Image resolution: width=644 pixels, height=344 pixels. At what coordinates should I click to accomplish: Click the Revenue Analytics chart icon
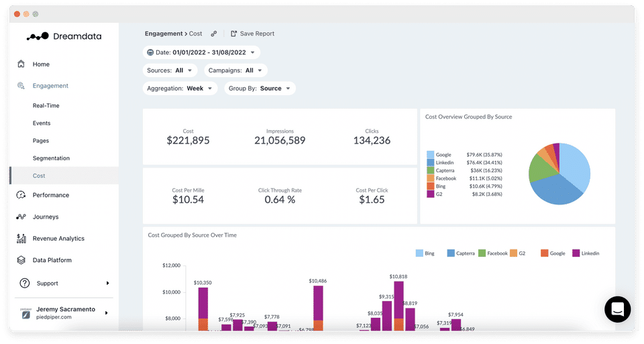(x=21, y=239)
